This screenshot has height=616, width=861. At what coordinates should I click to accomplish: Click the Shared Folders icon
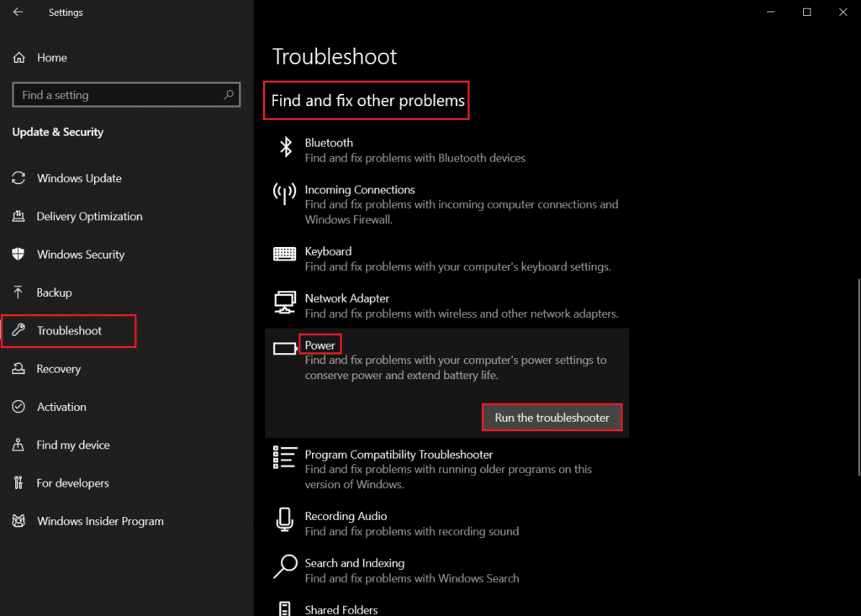tap(285, 607)
